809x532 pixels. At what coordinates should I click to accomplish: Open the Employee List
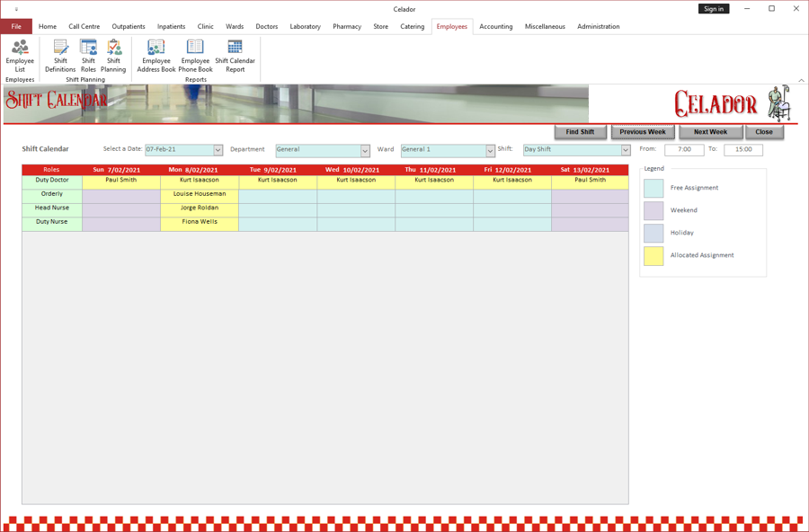tap(19, 57)
